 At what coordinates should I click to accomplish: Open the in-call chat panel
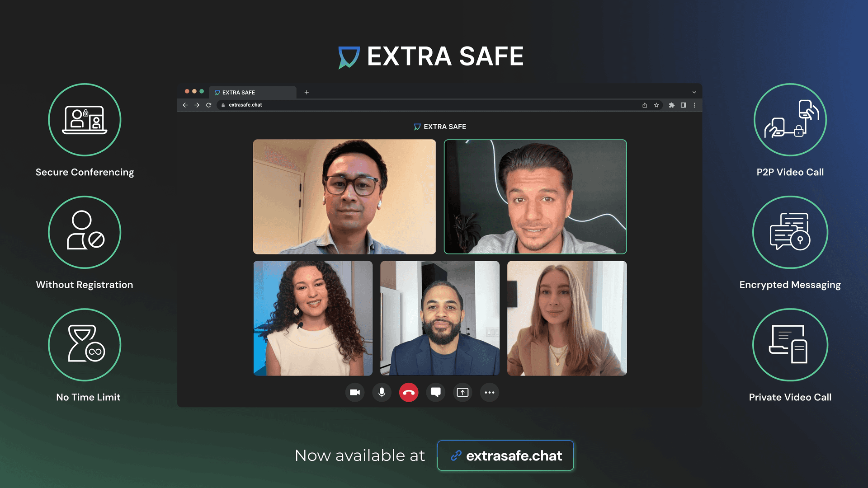[435, 392]
